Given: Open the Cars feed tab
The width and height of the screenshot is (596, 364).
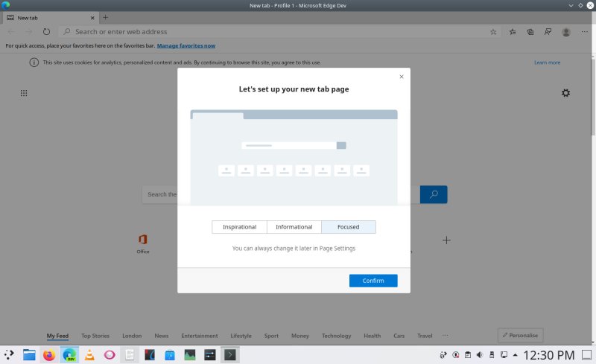Looking at the screenshot, I should pyautogui.click(x=399, y=336).
